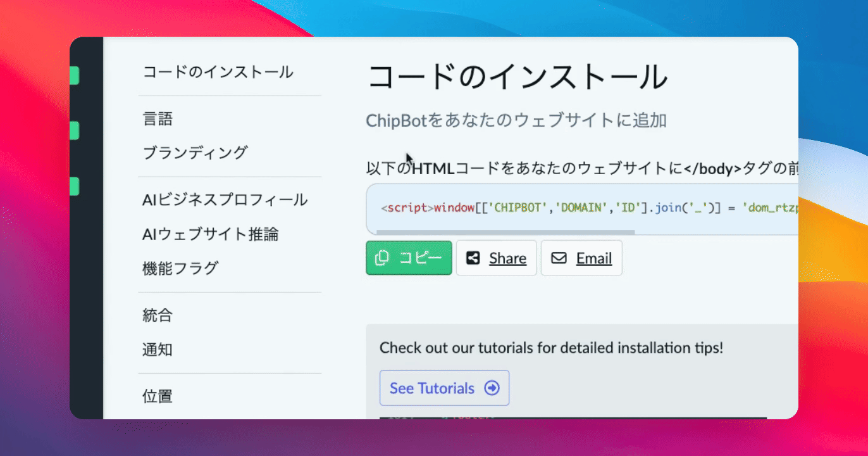This screenshot has height=456, width=868.
Task: Click the envelope icon beside Email
Action: click(x=559, y=258)
